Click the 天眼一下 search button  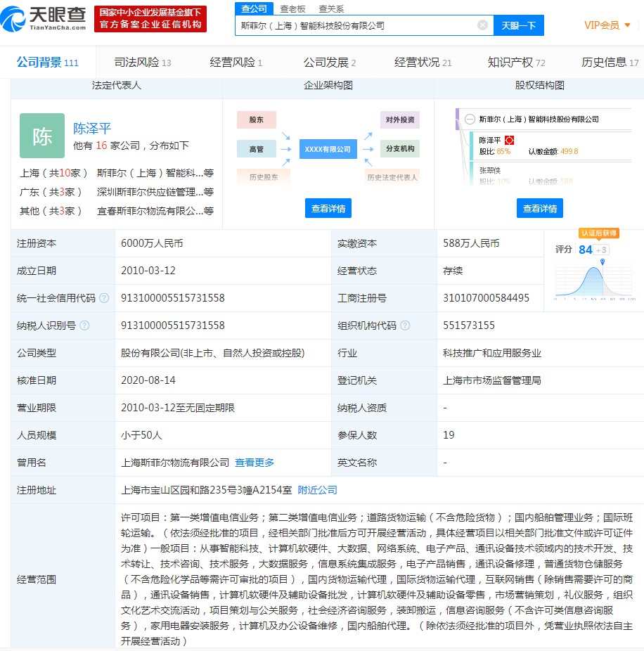(x=519, y=25)
